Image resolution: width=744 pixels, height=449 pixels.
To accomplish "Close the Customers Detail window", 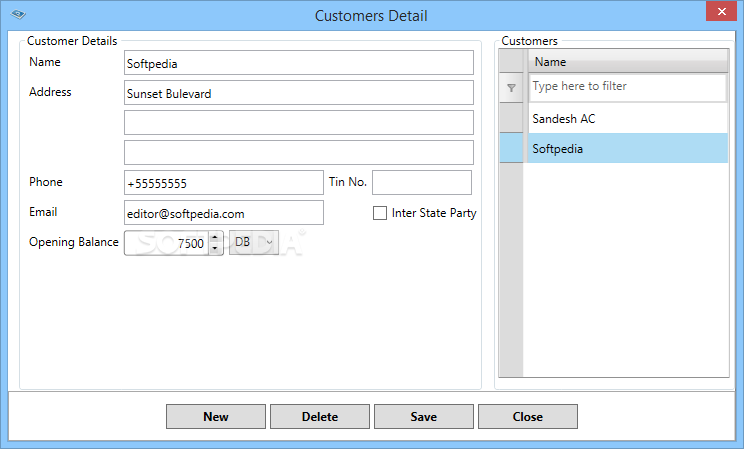I will click(x=721, y=11).
